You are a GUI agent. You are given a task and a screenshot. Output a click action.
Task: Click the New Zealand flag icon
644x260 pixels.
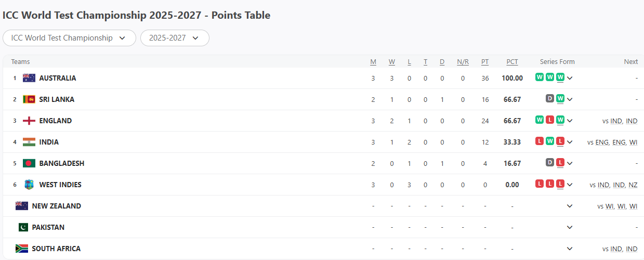click(x=22, y=206)
